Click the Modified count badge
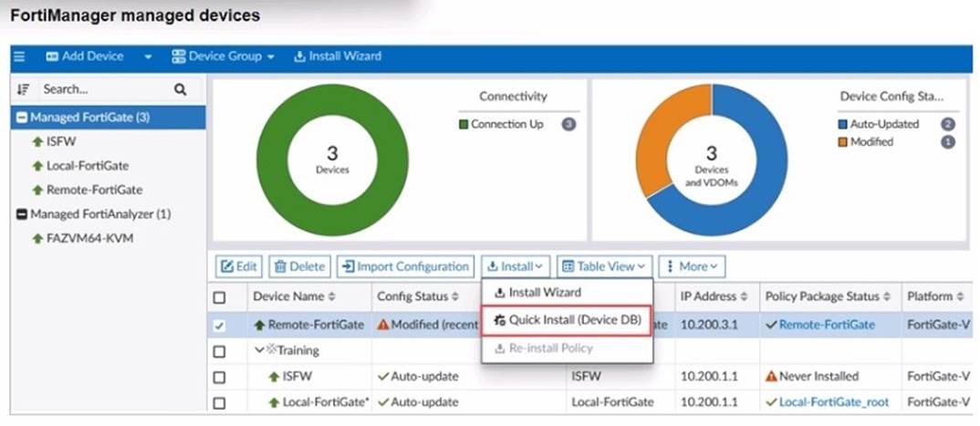 [948, 141]
